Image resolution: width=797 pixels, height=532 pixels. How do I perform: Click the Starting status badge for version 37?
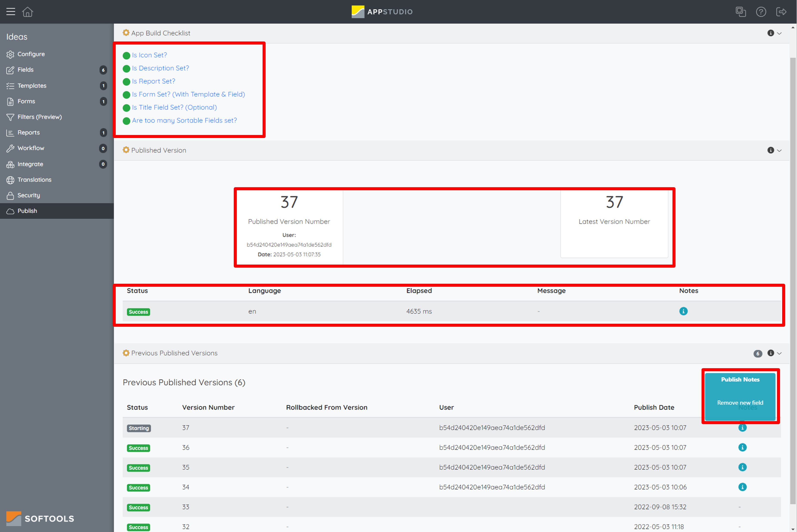tap(139, 428)
